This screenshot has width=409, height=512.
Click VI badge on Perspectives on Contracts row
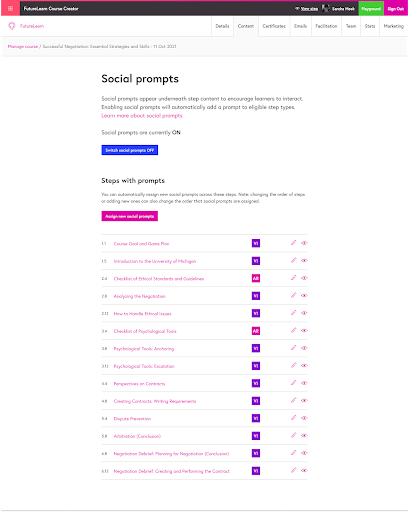click(x=256, y=383)
